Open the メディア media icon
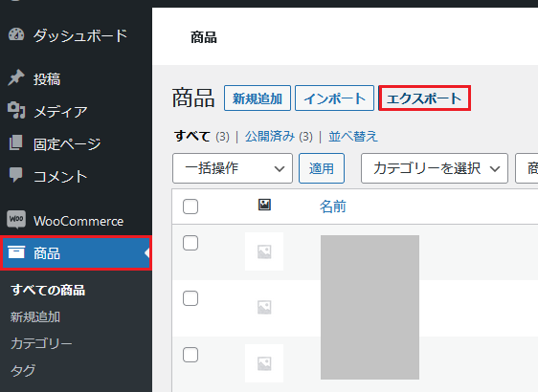538x392 pixels. click(16, 110)
